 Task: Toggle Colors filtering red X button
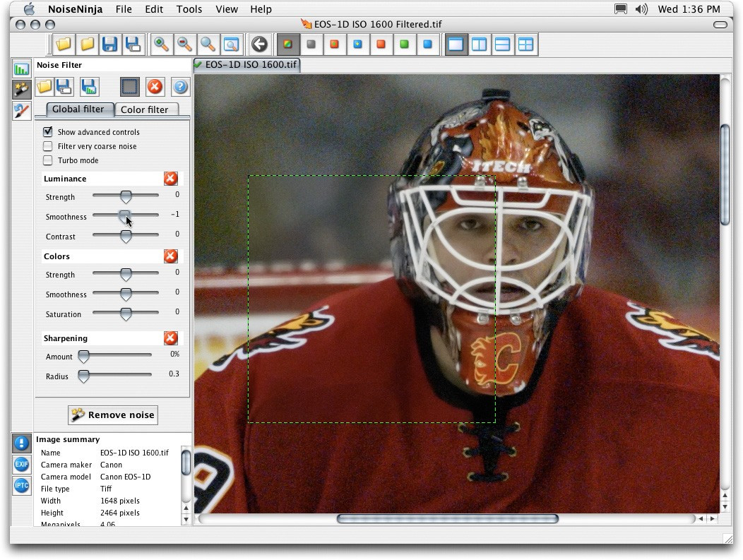[171, 256]
